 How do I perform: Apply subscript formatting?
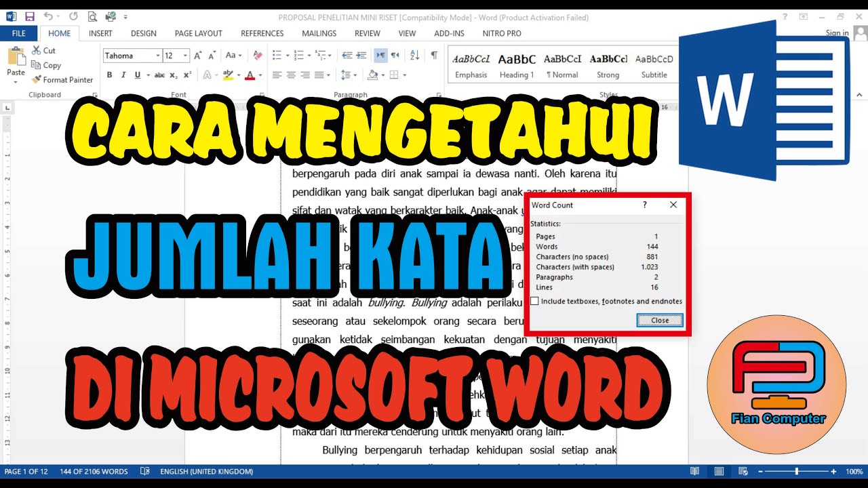tap(174, 75)
